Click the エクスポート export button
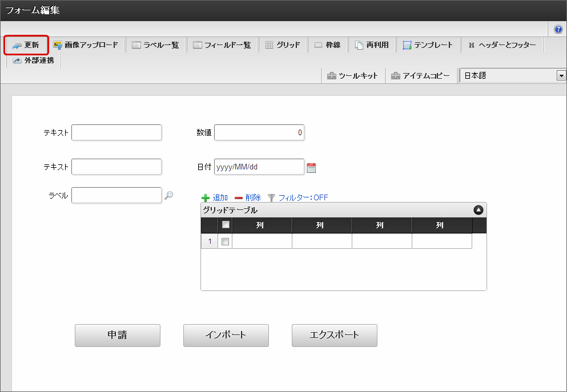The image size is (567, 392). pos(335,336)
